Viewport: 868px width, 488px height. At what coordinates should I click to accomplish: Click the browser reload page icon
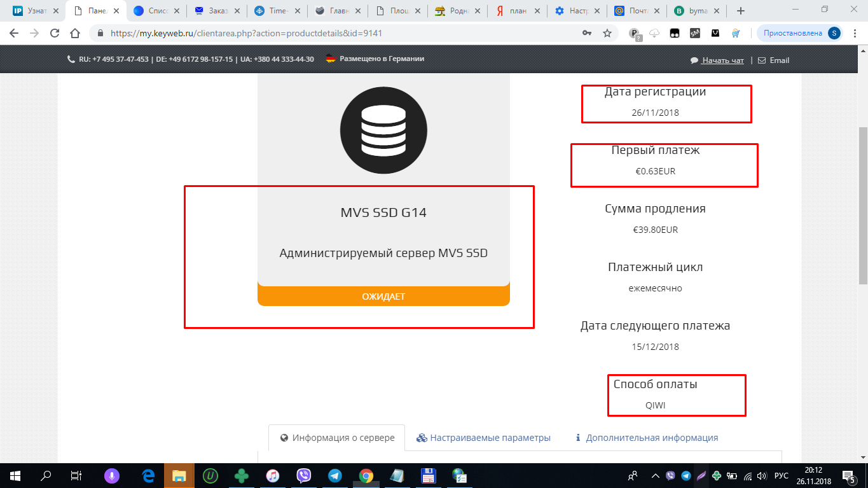click(x=55, y=33)
